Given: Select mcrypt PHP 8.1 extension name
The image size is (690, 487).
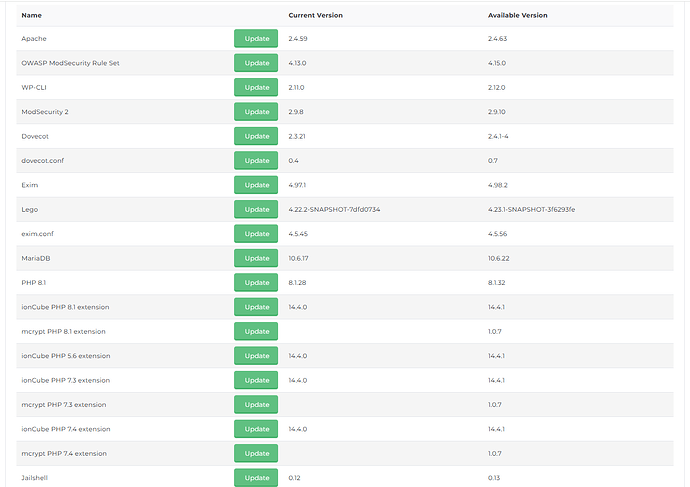Looking at the screenshot, I should coord(63,331).
